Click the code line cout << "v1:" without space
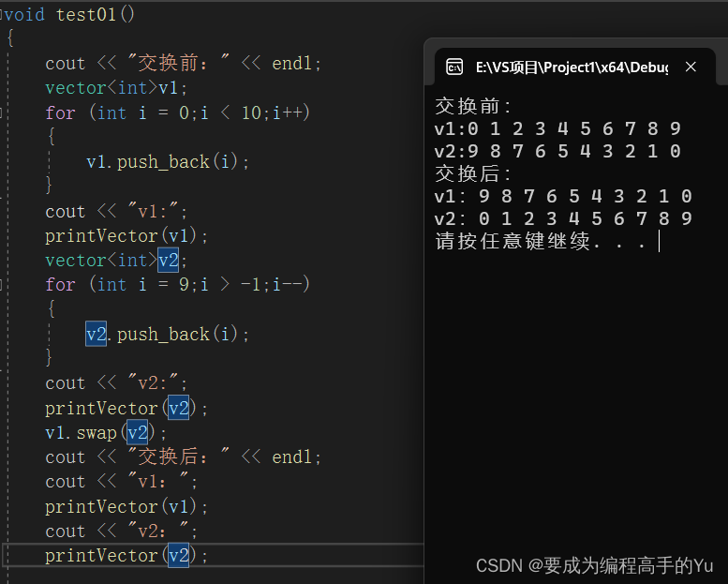 pyautogui.click(x=116, y=212)
